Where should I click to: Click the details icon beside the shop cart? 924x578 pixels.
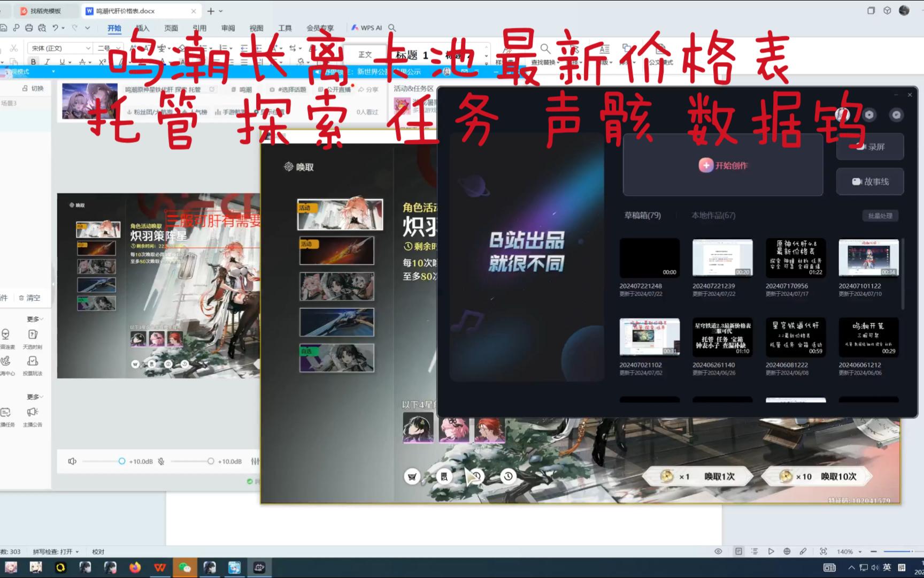coord(444,476)
